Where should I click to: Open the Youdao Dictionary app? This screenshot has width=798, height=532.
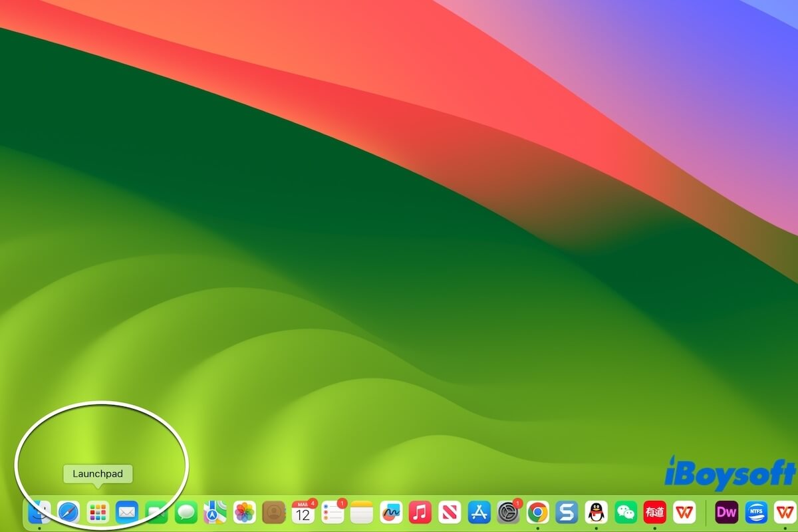coord(653,512)
